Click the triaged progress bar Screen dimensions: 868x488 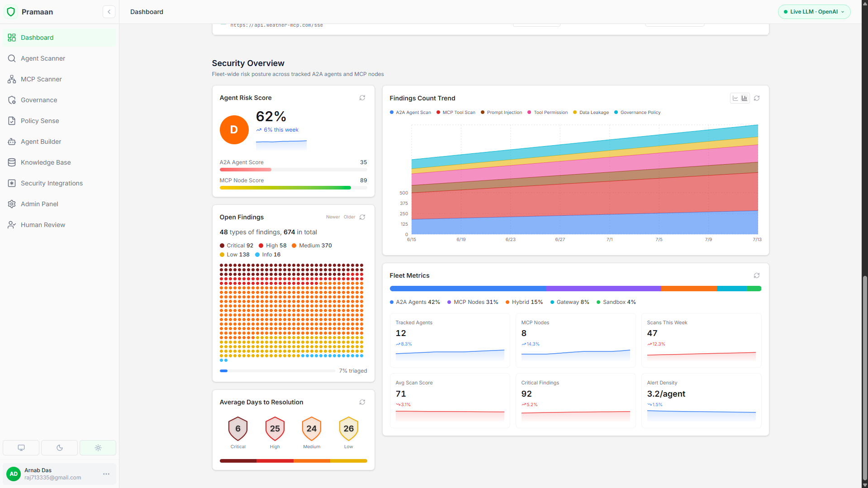(278, 371)
